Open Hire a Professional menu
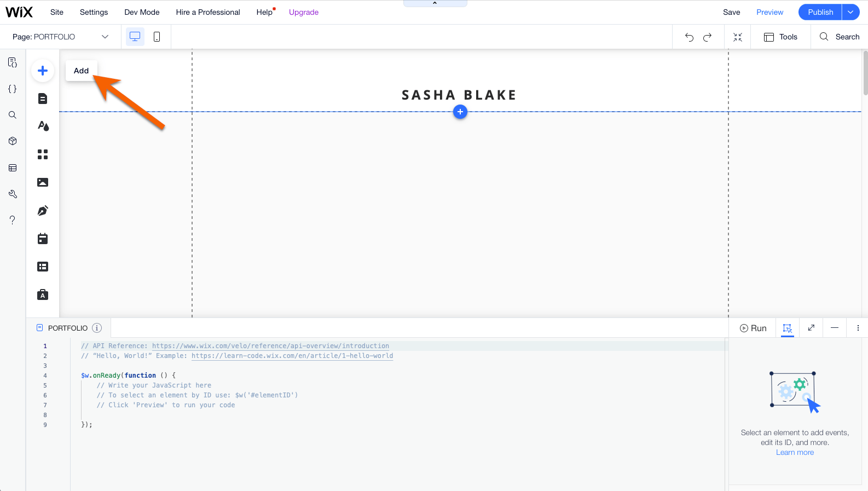The width and height of the screenshot is (868, 491). tap(208, 12)
